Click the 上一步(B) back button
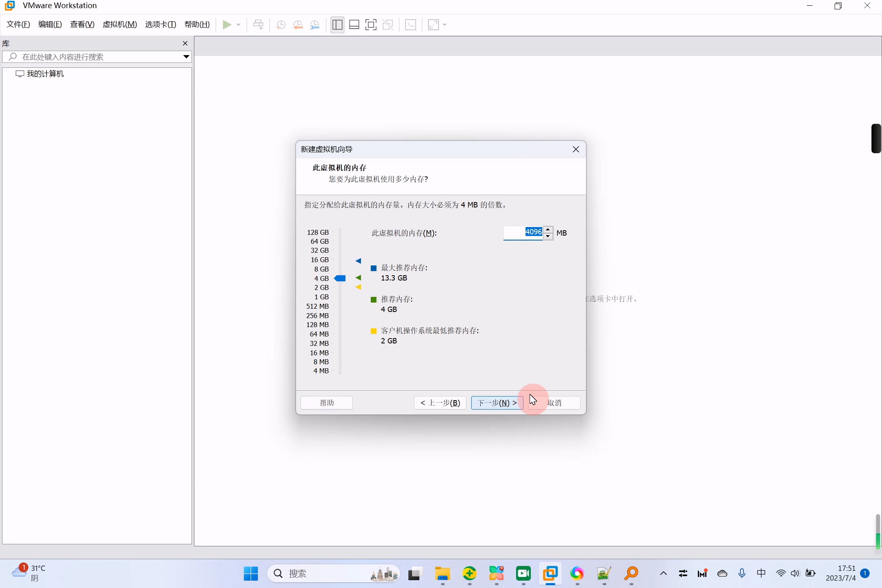 (440, 403)
